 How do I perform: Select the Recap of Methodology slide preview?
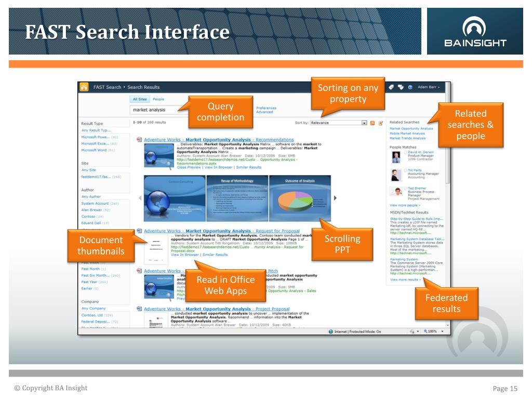[237, 198]
